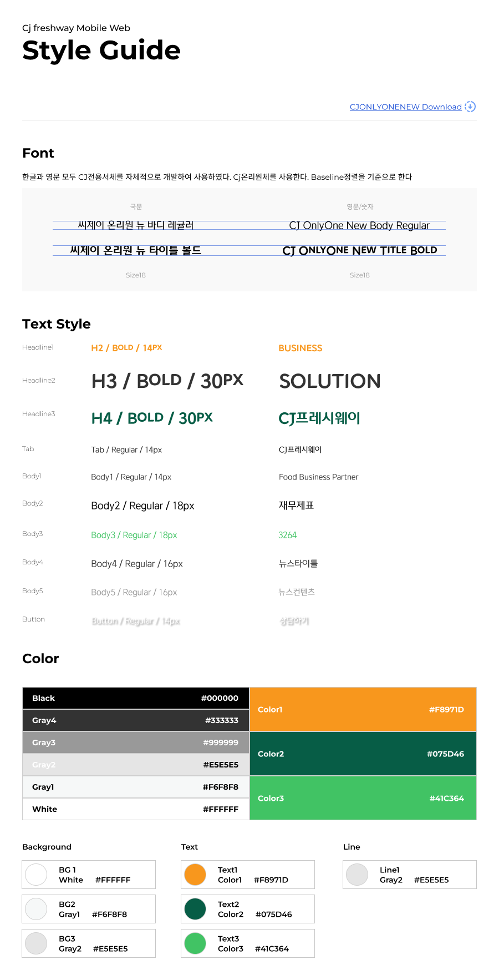
Task: Click the Korean body regular font sample
Action: coord(136,225)
